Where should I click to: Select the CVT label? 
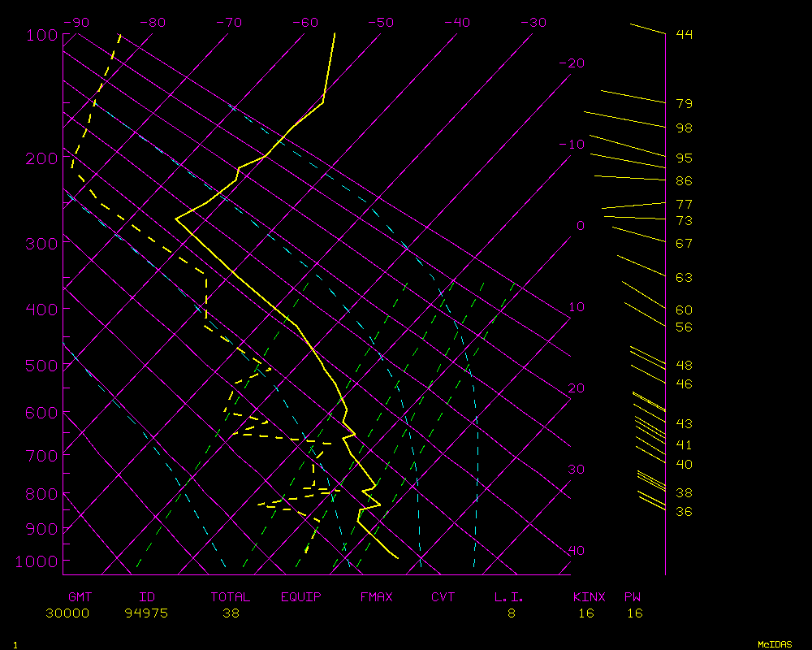click(x=443, y=597)
